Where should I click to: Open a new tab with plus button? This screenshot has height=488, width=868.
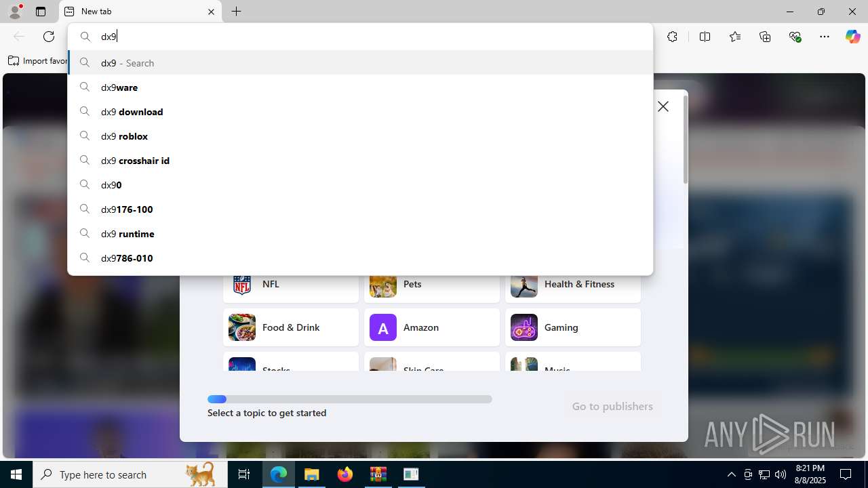coord(236,12)
